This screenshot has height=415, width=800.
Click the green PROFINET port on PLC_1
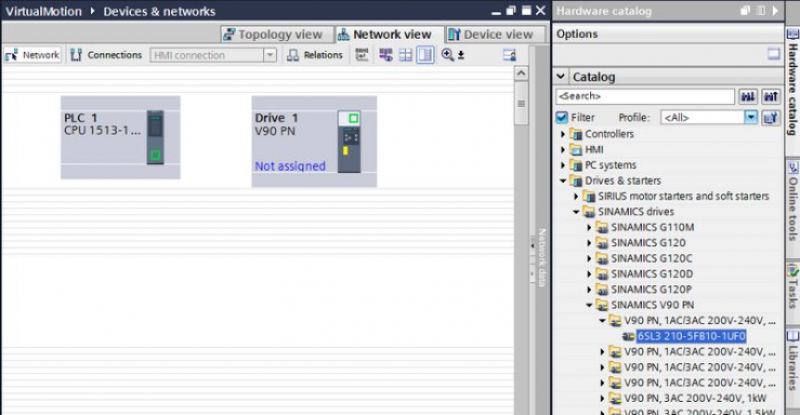156,155
